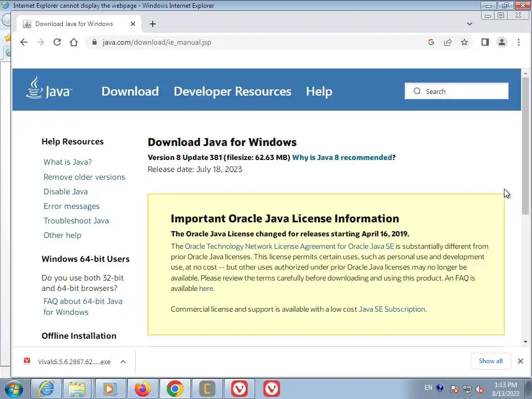Click the blue help tray icon

[x=440, y=388]
